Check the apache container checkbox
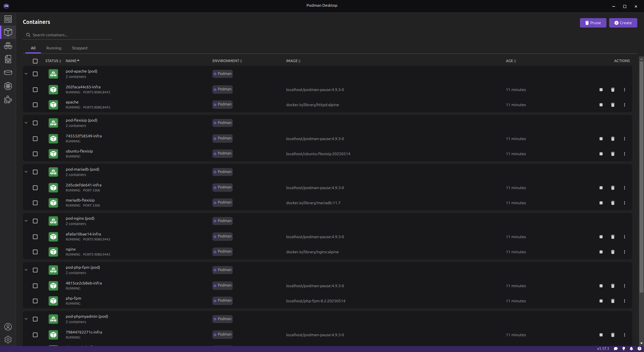This screenshot has height=352, width=644. point(35,105)
